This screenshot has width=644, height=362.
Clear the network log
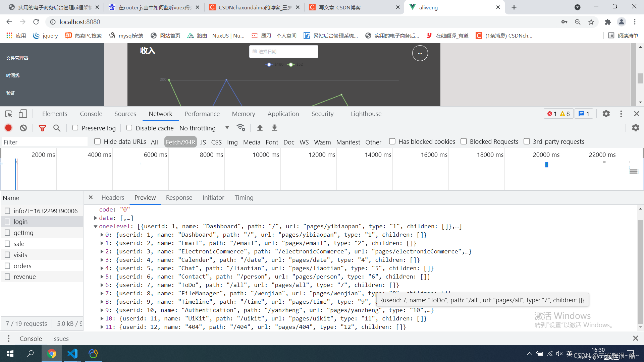(23, 128)
